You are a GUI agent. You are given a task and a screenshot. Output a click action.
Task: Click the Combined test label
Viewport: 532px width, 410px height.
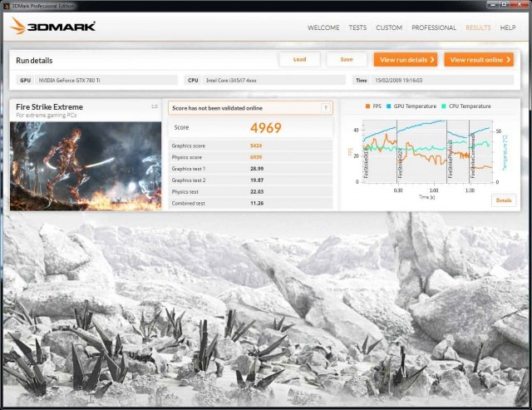(x=189, y=203)
